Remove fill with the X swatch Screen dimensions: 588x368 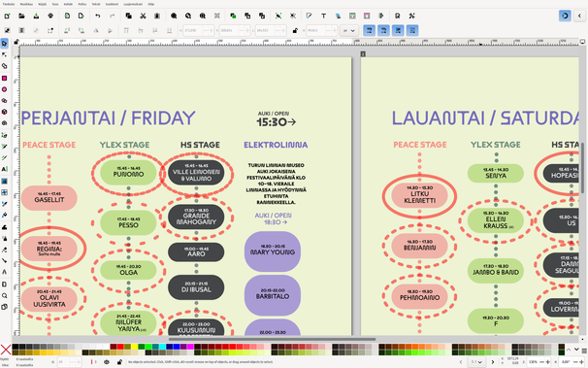click(x=6, y=350)
